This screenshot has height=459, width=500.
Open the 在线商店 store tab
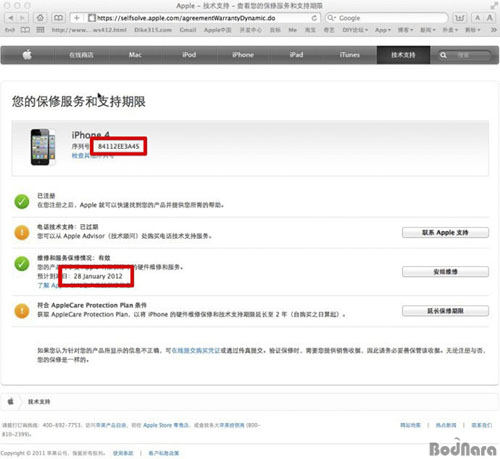pos(81,55)
